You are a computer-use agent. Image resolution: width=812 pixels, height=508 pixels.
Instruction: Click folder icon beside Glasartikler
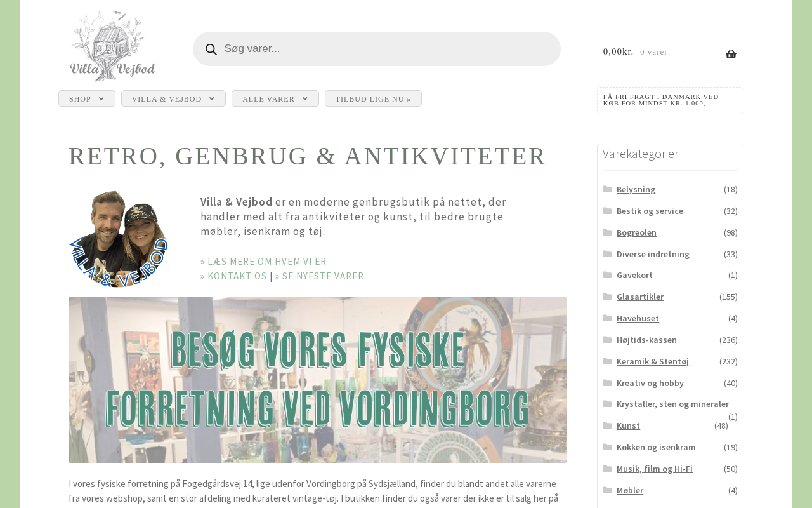point(607,297)
